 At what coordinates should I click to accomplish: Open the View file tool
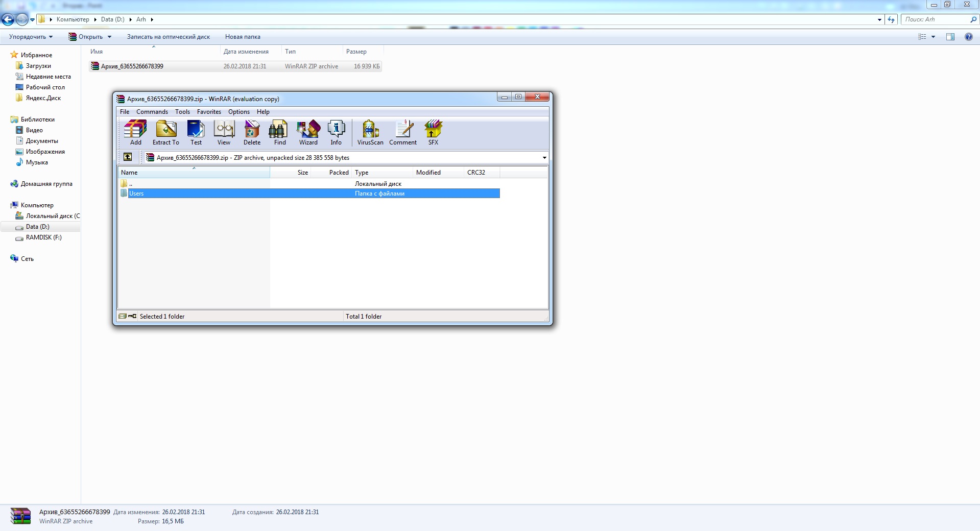[x=224, y=133]
